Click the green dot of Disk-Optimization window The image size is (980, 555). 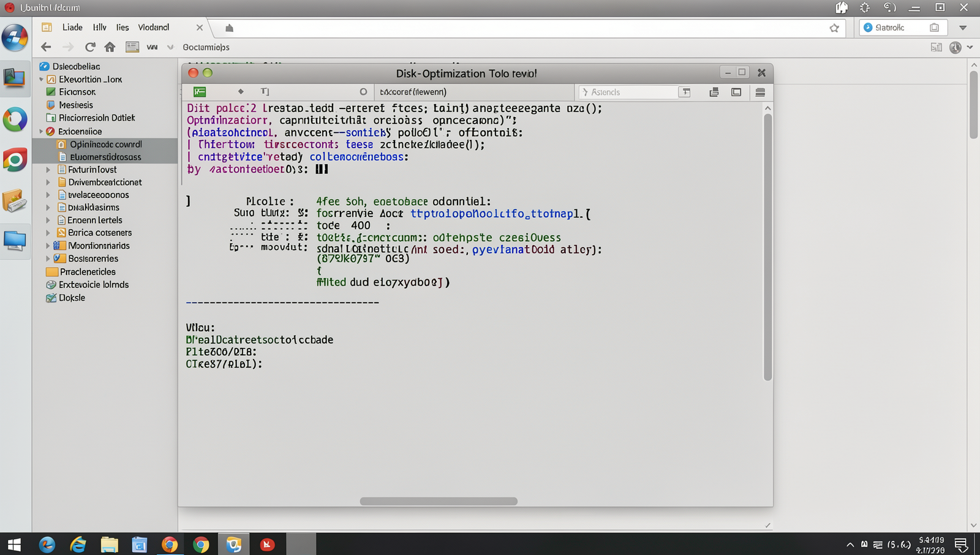[x=208, y=73]
